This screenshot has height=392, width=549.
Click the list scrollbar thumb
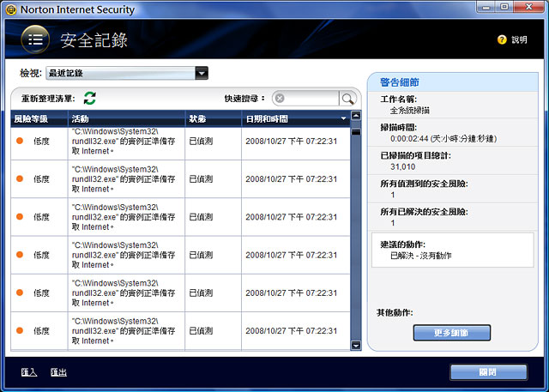pos(356,132)
